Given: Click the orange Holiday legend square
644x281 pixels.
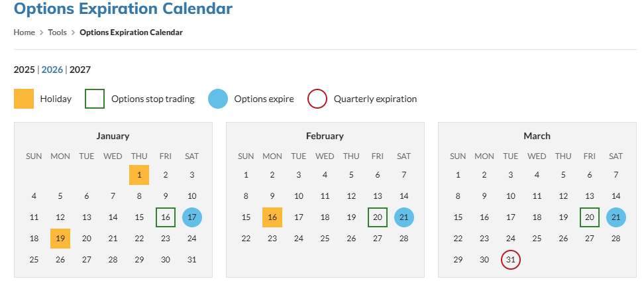Looking at the screenshot, I should click(24, 99).
